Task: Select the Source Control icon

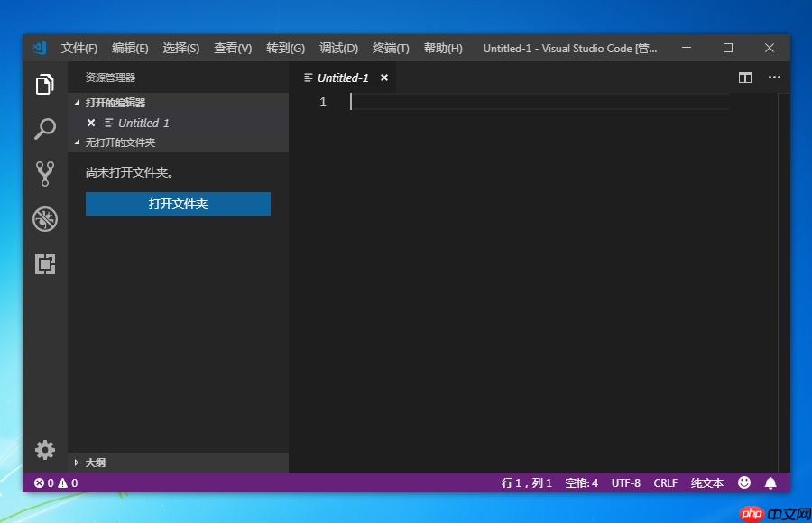Action: [45, 173]
